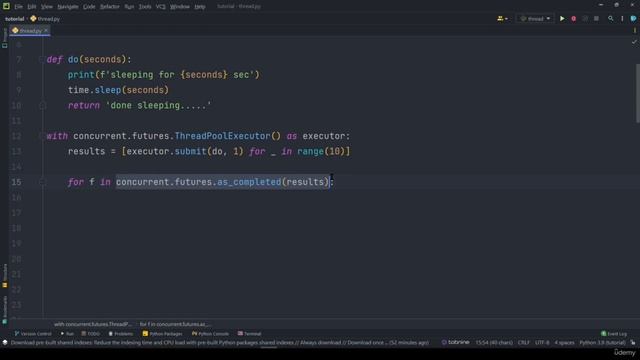
Task: Open the Window menu
Action: coord(180,7)
